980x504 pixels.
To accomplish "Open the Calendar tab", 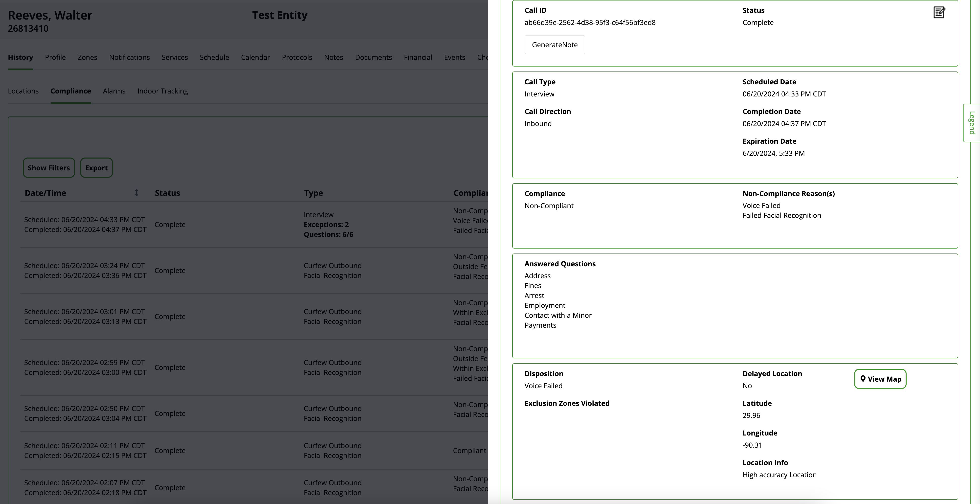I will [255, 57].
